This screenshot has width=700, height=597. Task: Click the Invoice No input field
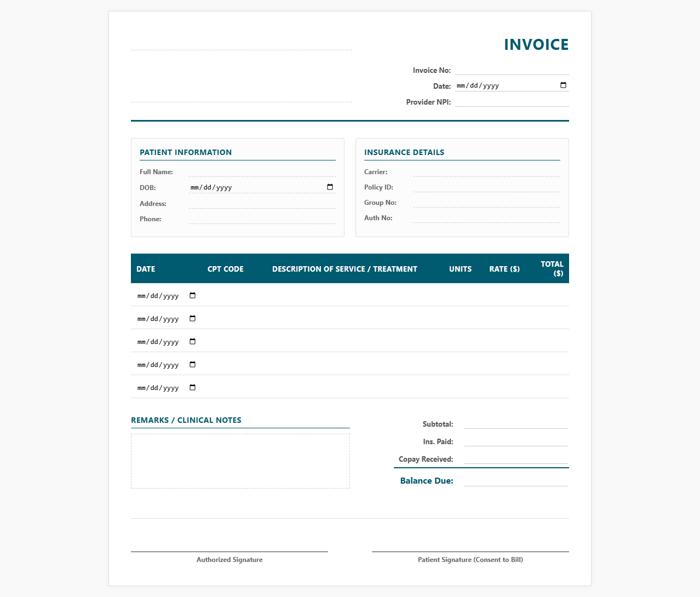click(x=512, y=70)
